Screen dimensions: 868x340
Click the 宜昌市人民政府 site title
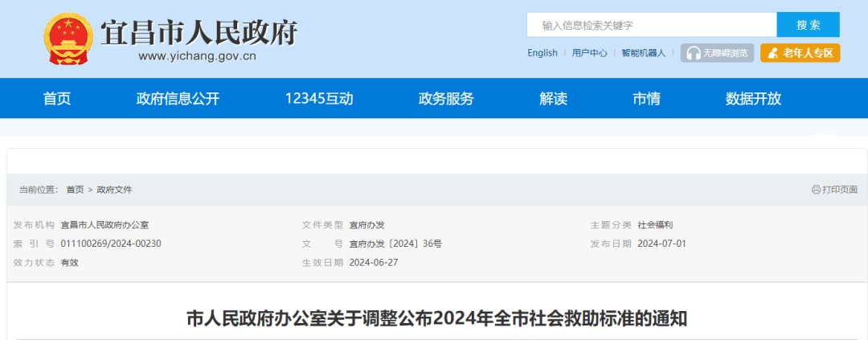[199, 32]
